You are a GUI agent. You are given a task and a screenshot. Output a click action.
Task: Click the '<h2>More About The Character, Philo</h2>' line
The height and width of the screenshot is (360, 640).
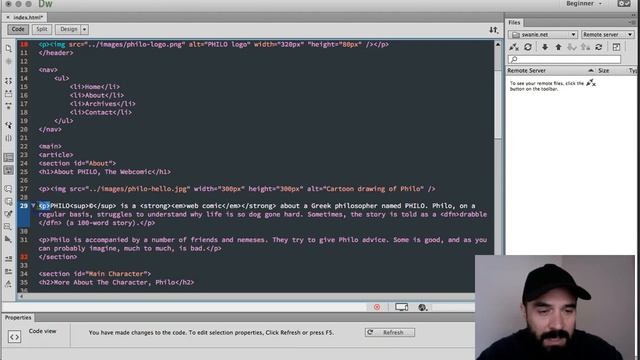[116, 282]
